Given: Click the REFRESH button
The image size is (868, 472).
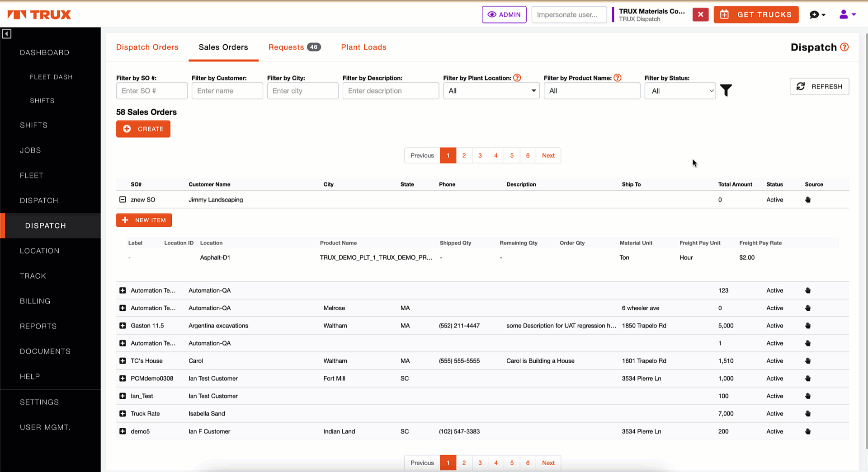Looking at the screenshot, I should pos(819,86).
